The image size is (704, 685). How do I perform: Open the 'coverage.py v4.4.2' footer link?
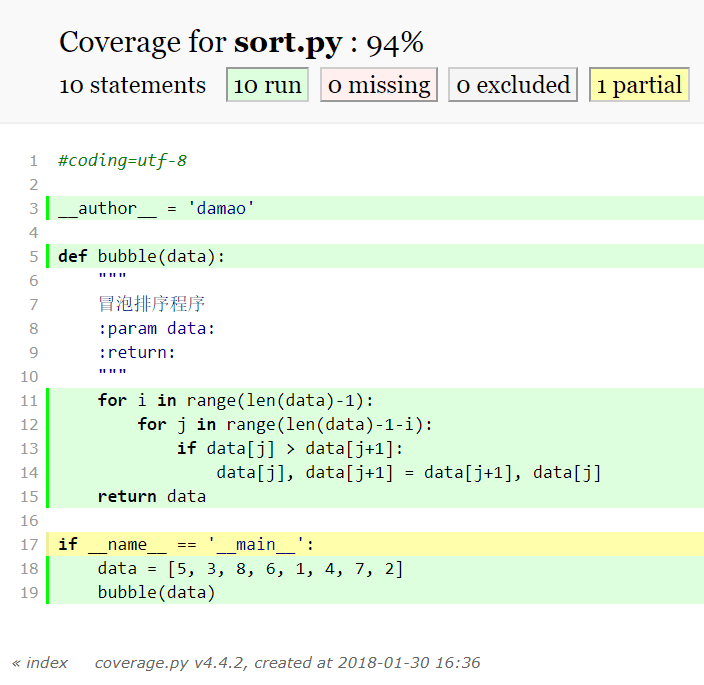(169, 663)
